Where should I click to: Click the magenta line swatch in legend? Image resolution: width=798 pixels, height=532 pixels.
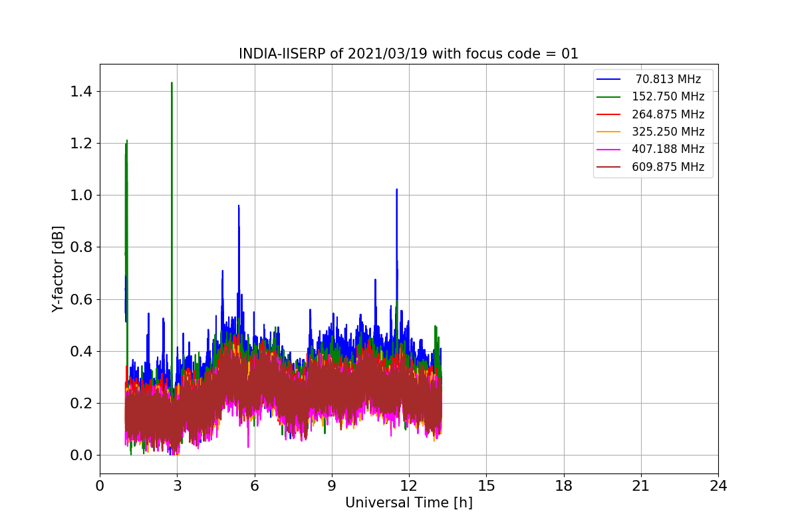click(x=609, y=149)
